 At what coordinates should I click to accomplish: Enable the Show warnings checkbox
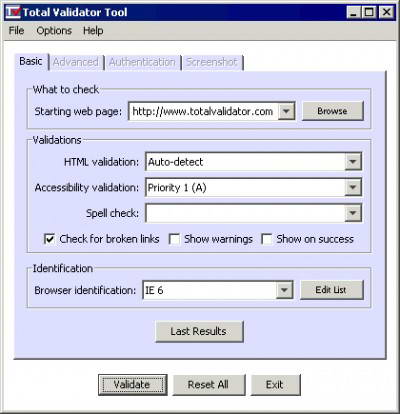pyautogui.click(x=174, y=239)
